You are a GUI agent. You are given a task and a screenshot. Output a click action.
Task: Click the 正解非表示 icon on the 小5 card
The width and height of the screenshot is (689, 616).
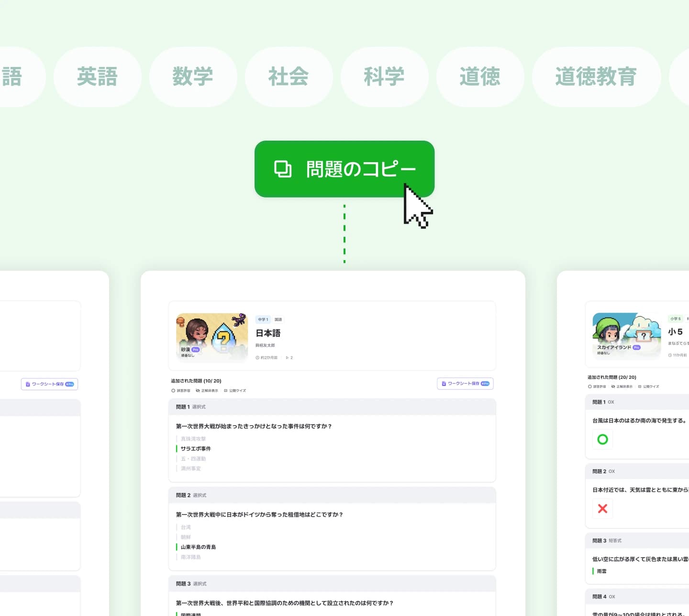click(x=613, y=386)
